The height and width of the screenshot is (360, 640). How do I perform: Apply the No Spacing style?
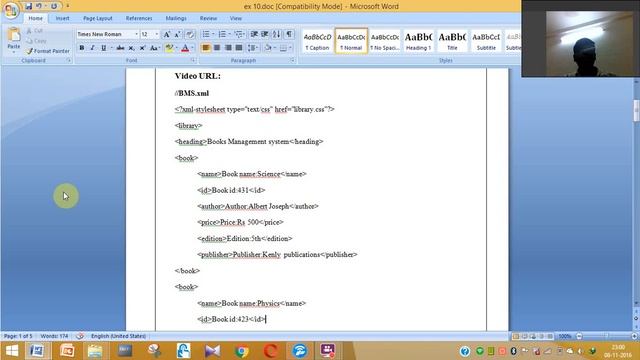(x=384, y=41)
